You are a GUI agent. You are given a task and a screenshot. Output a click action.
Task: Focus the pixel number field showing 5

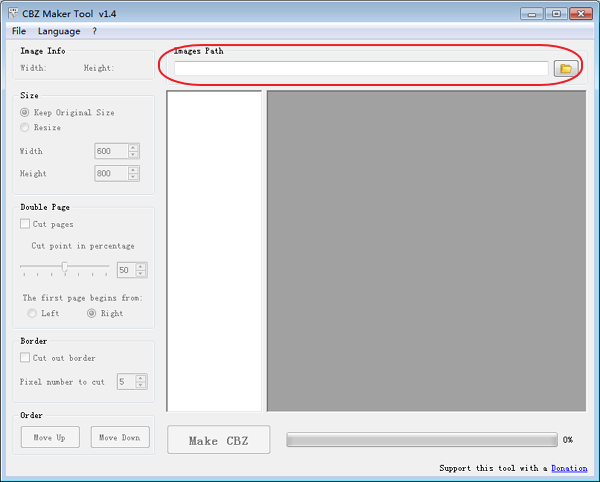(x=126, y=381)
